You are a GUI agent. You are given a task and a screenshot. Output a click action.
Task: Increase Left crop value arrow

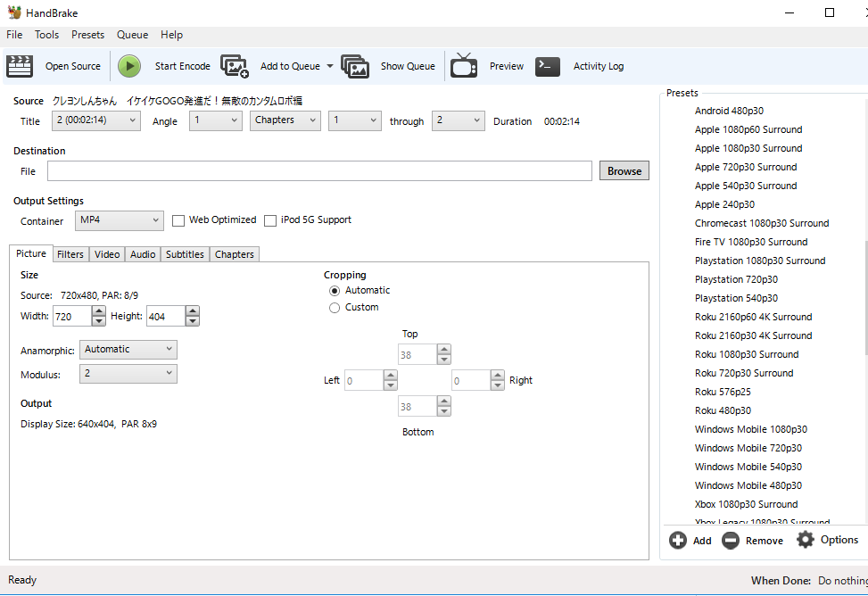pos(390,375)
